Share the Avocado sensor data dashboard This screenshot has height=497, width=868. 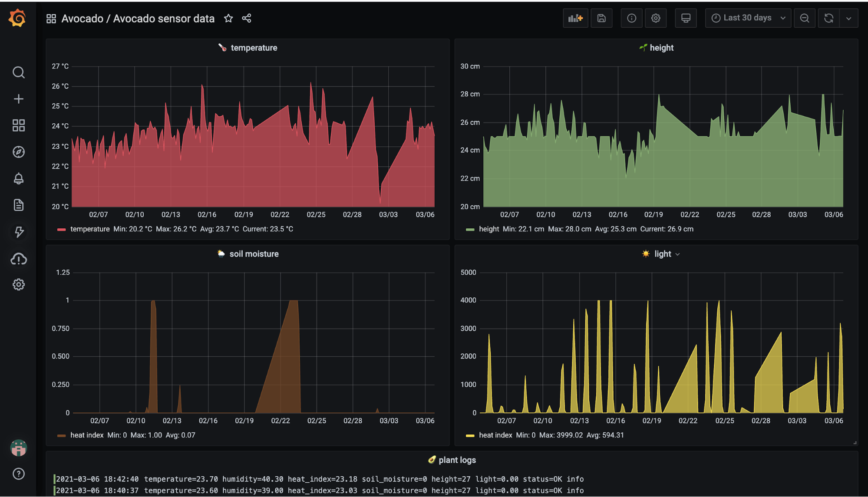click(246, 19)
